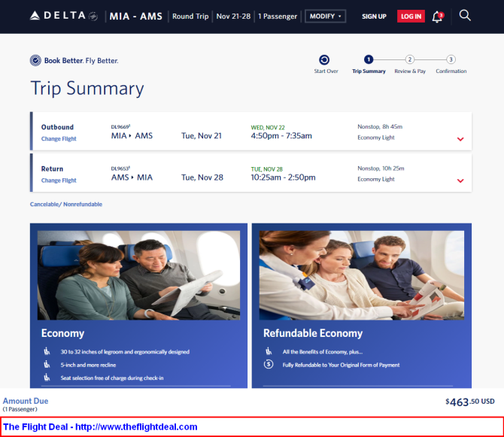The height and width of the screenshot is (437, 504).
Task: Select the Review & Pay step label
Action: pyautogui.click(x=410, y=71)
